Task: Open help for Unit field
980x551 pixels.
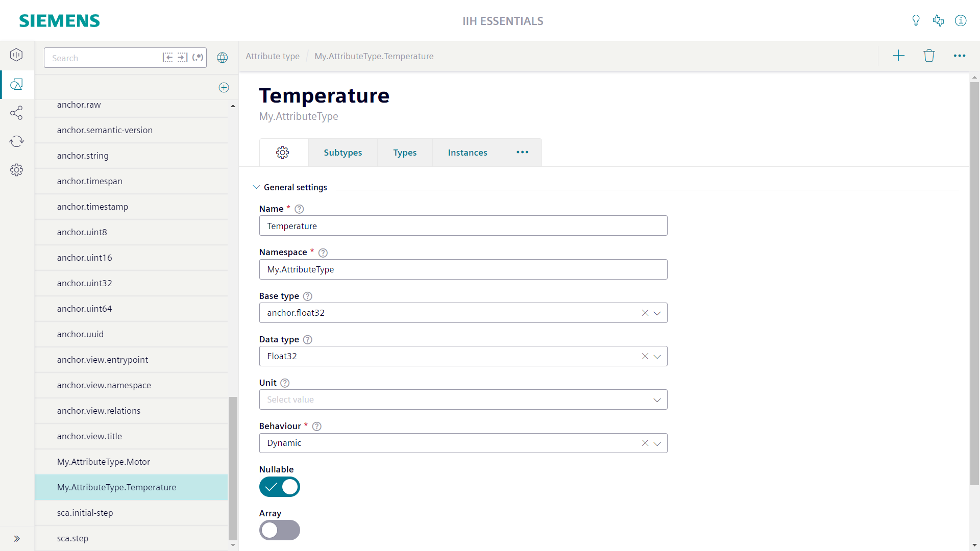Action: [285, 383]
